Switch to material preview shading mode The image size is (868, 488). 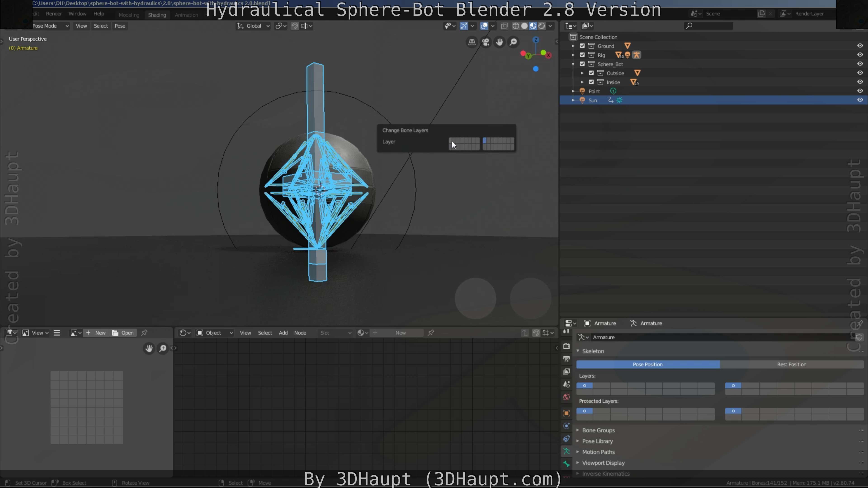pyautogui.click(x=533, y=26)
